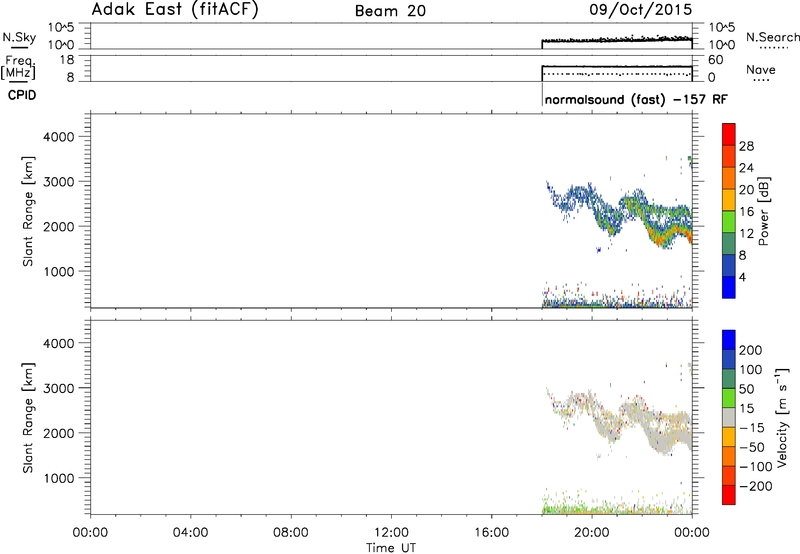Click the '04:00' time tick label
This screenshot has height=554, width=800.
(190, 533)
